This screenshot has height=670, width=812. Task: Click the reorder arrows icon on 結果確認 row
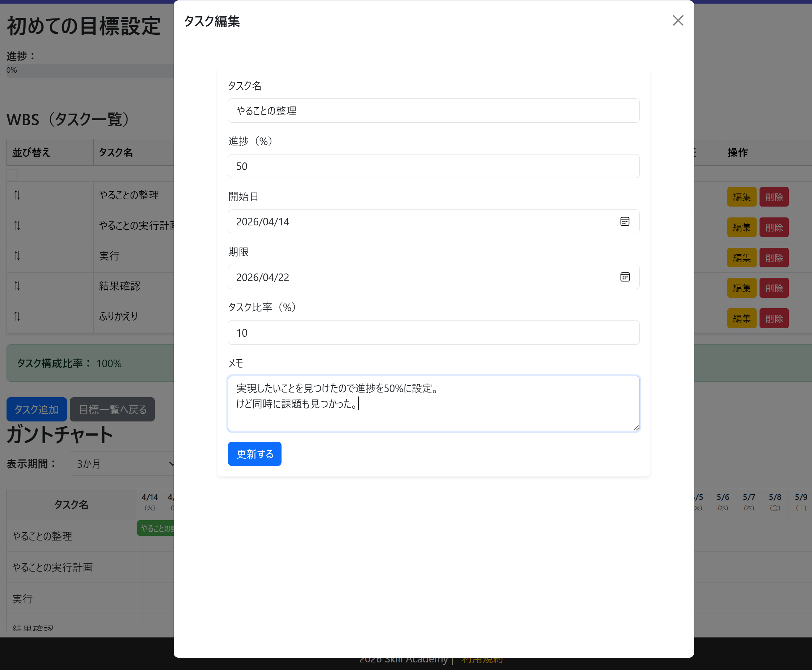(x=17, y=286)
